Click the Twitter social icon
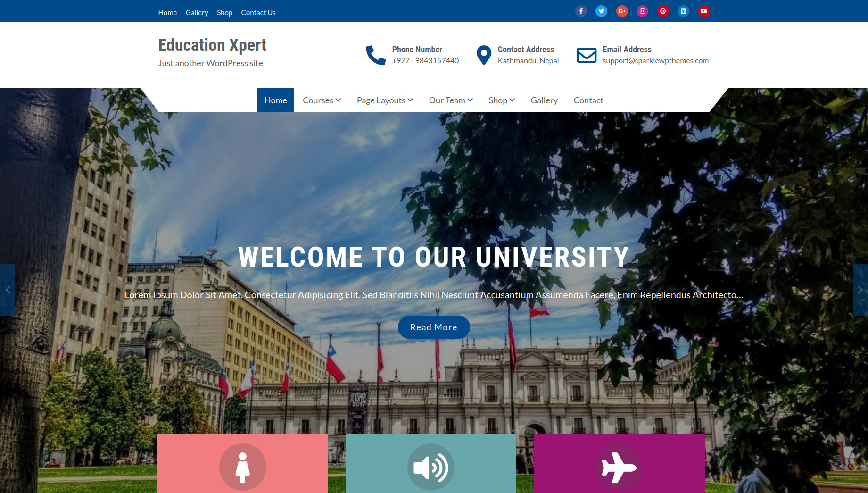Screen dimensions: 868x493 coord(601,11)
